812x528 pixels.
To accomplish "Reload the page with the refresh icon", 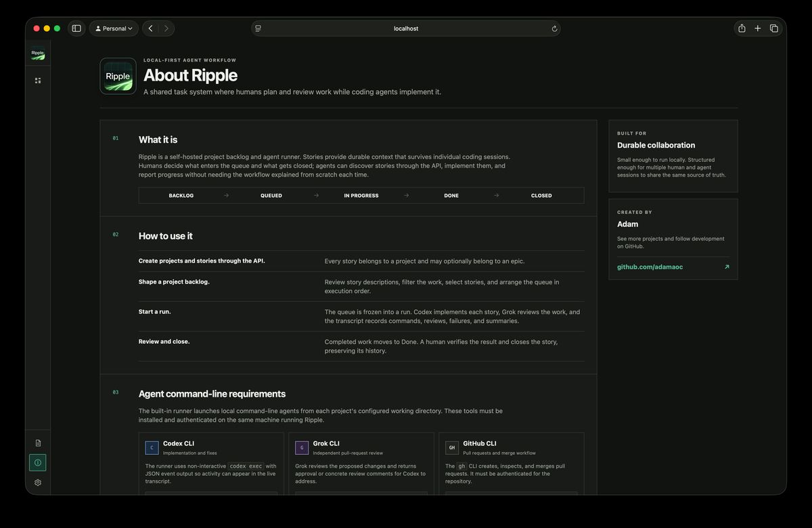I will [x=554, y=28].
